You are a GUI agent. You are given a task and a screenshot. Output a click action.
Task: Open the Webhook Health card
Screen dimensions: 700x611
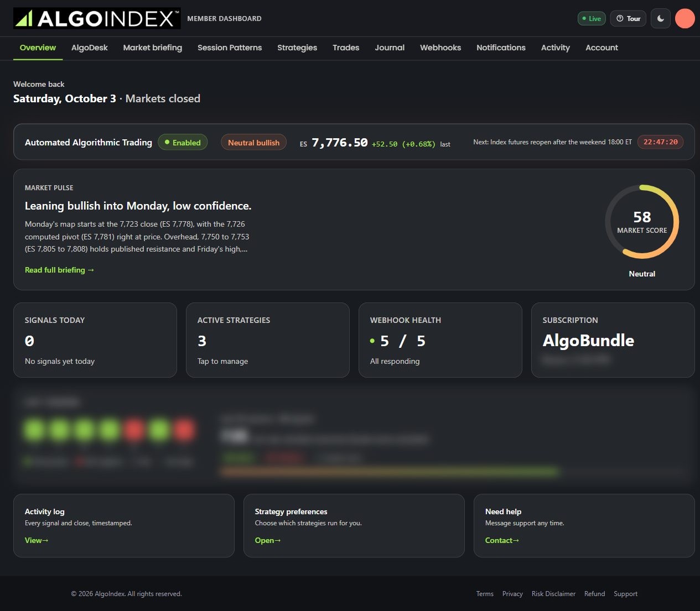[x=440, y=340]
